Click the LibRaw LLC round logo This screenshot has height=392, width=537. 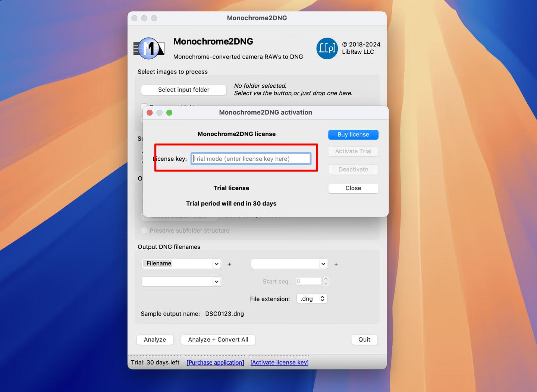[327, 48]
